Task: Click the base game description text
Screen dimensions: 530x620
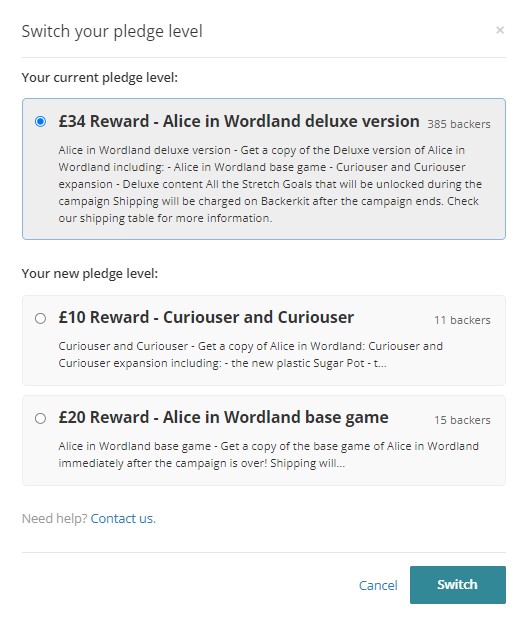Action: [269, 455]
